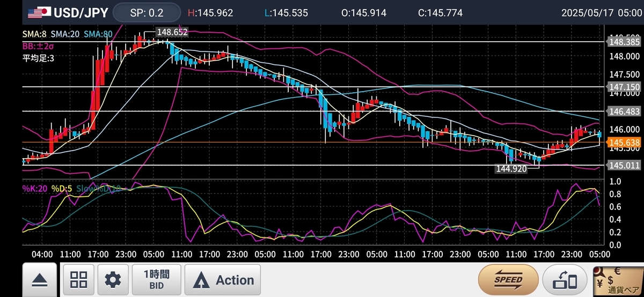Open the four-square chart layout grid
The height and width of the screenshot is (297, 644).
pos(79,279)
